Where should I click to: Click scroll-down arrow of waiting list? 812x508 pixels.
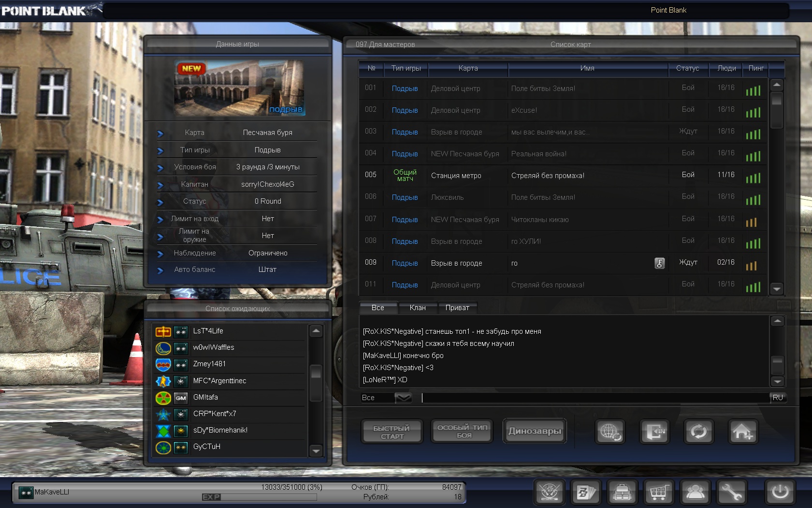click(x=316, y=451)
